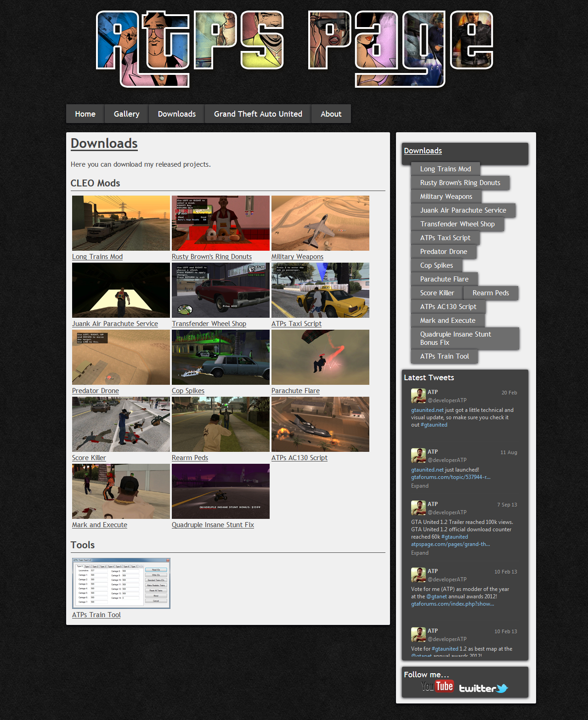The height and width of the screenshot is (720, 588).
Task: Click @gtanet mention in awards tweet
Action: click(437, 596)
